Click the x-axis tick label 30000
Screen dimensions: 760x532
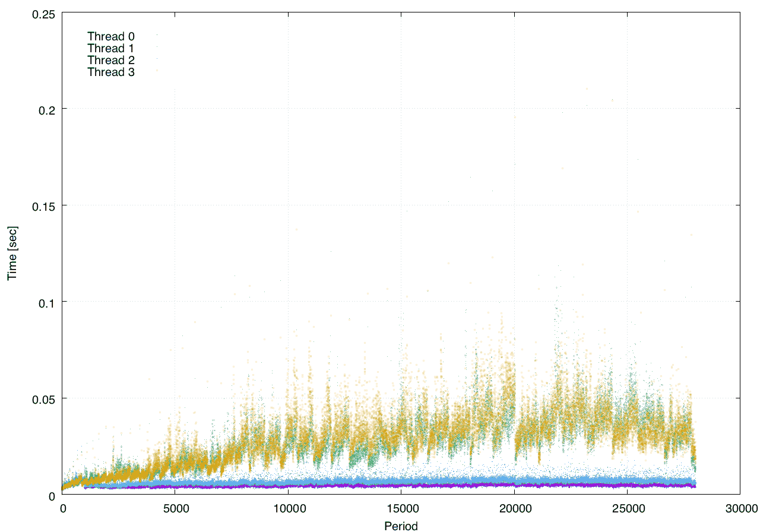pos(740,508)
